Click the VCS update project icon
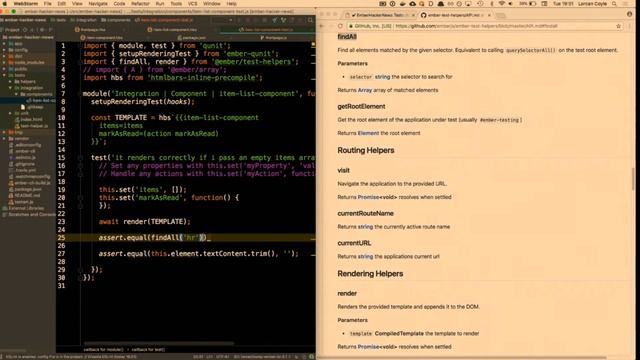This screenshot has height=360, width=640. 274,20
